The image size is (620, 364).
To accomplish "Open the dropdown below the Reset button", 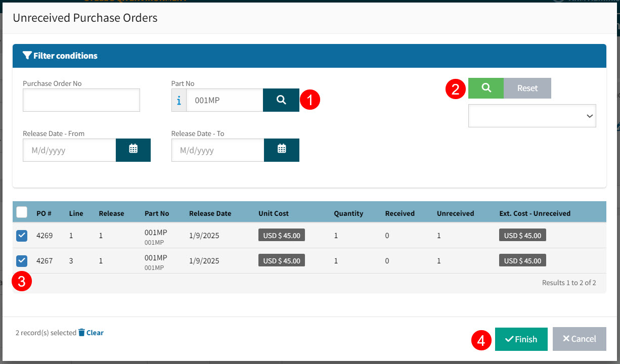I will [532, 116].
